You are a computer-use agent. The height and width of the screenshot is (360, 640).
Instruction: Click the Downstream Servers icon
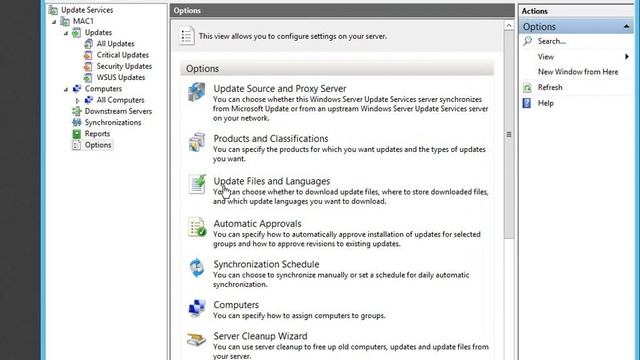pos(76,111)
